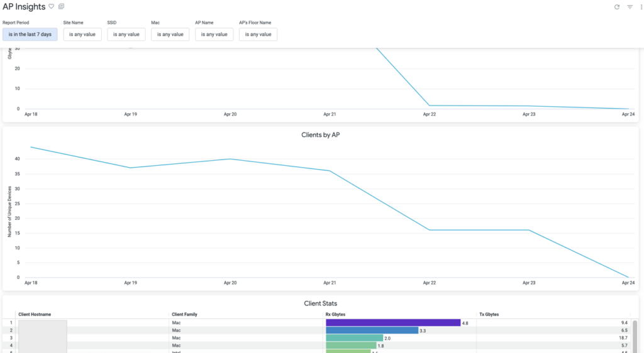Toggle the filters bar using the filter icon
Viewport: 644px width, 353px height.
click(630, 7)
